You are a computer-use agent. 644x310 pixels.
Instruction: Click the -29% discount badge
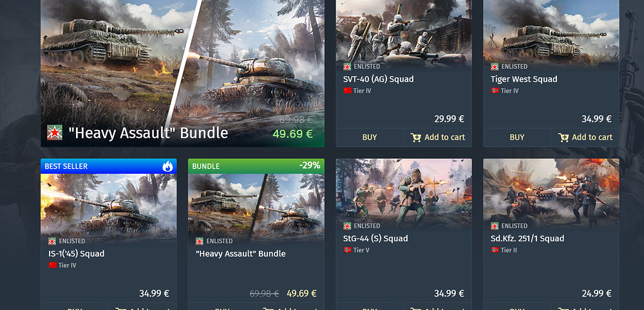(310, 166)
